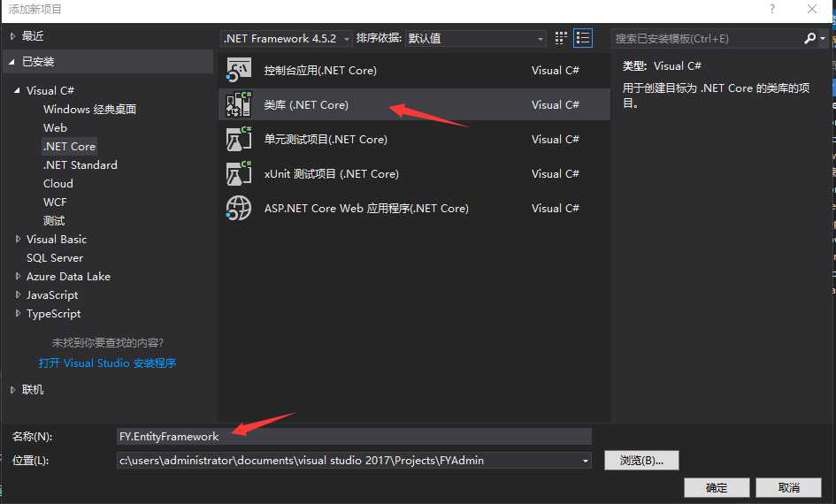Select the WCF category
The height and width of the screenshot is (504, 836).
(55, 202)
